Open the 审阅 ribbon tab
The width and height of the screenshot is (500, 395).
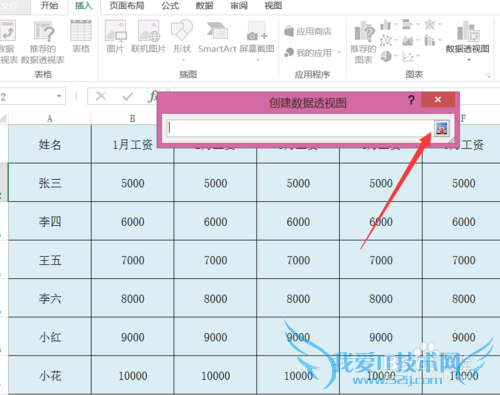point(239,6)
